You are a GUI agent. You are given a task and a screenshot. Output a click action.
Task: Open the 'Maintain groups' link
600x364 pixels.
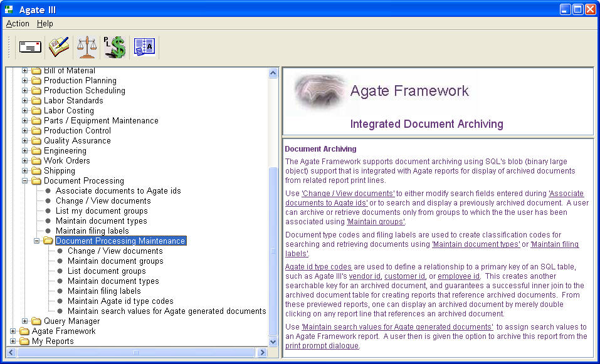tap(376, 222)
